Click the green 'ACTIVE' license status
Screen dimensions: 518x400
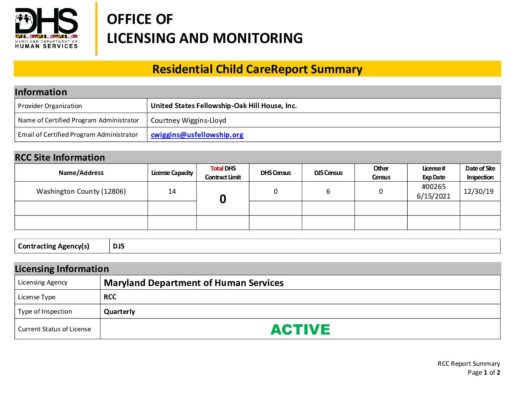tap(300, 329)
